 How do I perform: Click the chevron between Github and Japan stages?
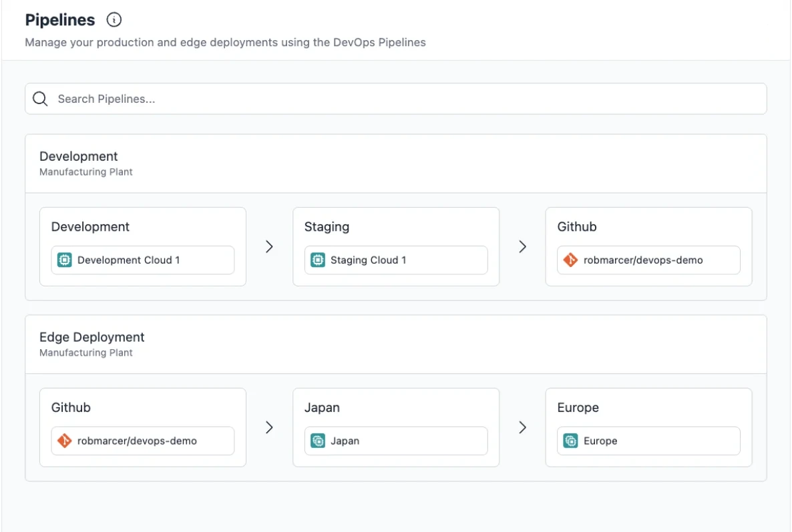coord(269,427)
